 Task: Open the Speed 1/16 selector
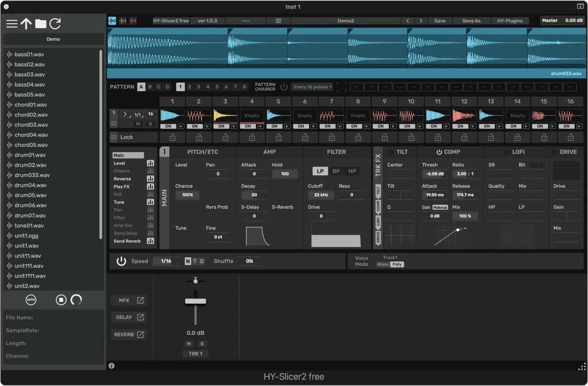point(166,261)
